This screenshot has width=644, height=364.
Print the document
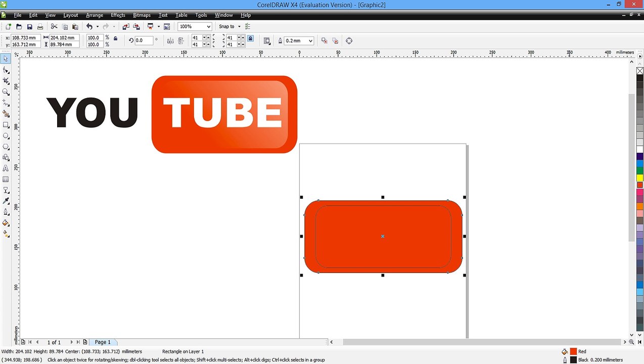point(40,26)
